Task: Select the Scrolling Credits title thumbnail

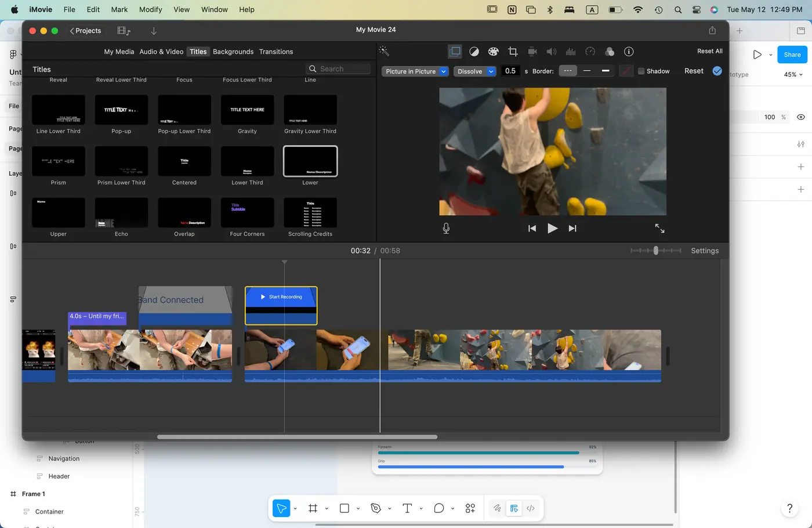Action: point(310,213)
